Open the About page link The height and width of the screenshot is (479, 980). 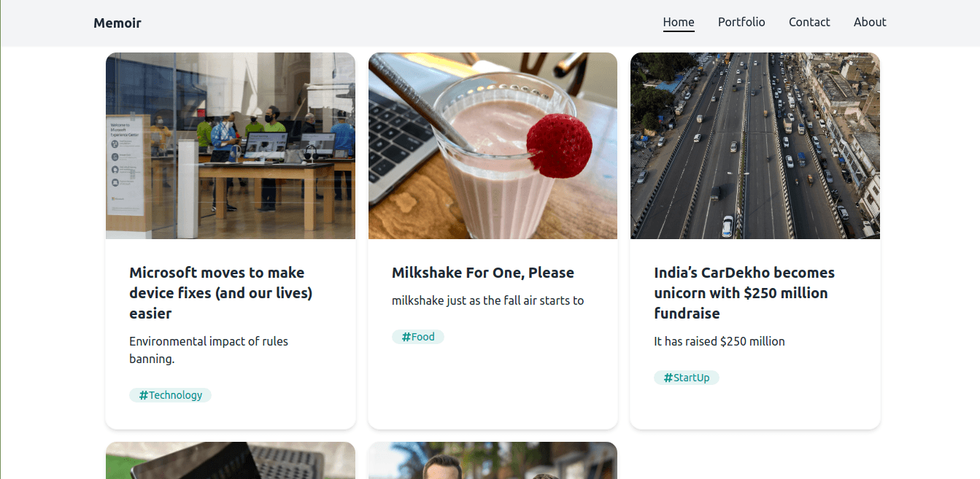870,22
